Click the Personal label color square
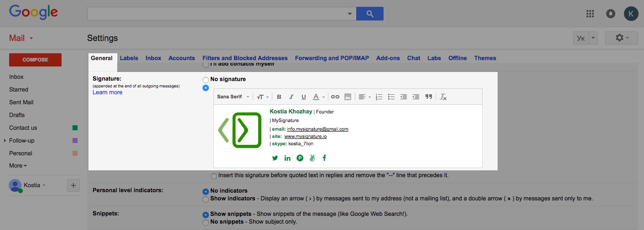The height and width of the screenshot is (230, 644). (75, 153)
